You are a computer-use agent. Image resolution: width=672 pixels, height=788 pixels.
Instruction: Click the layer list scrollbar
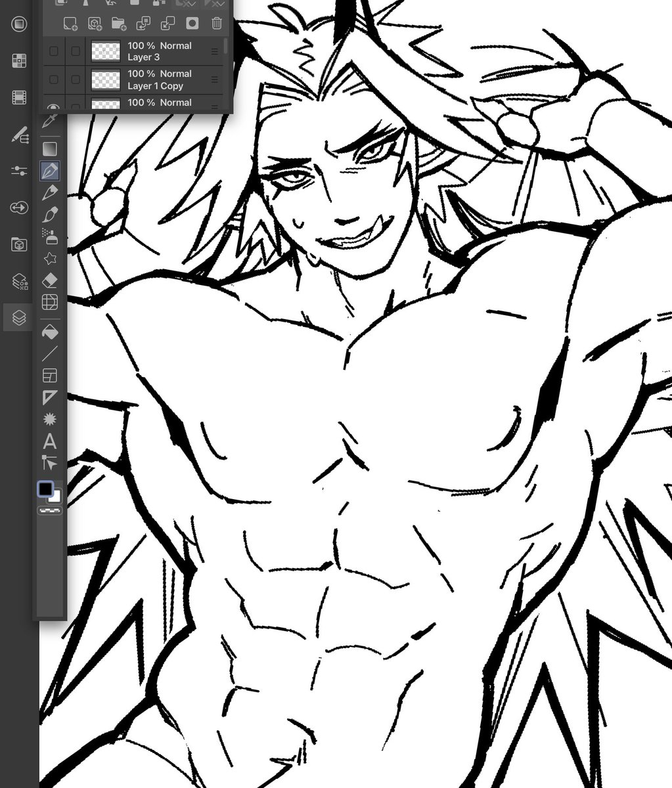pos(227,46)
